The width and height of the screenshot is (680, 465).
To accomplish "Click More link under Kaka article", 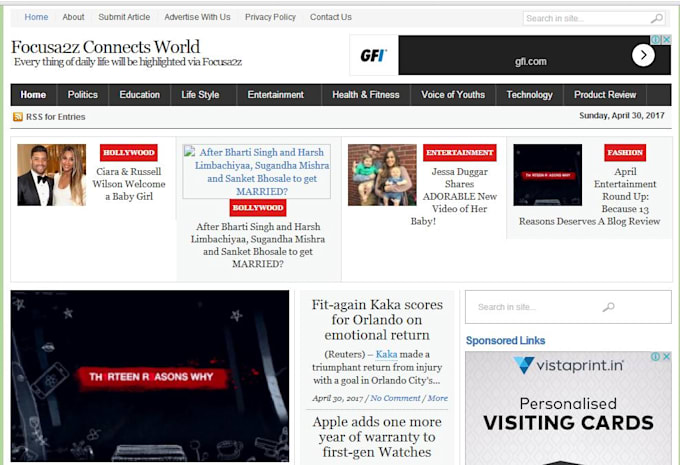I will (438, 398).
